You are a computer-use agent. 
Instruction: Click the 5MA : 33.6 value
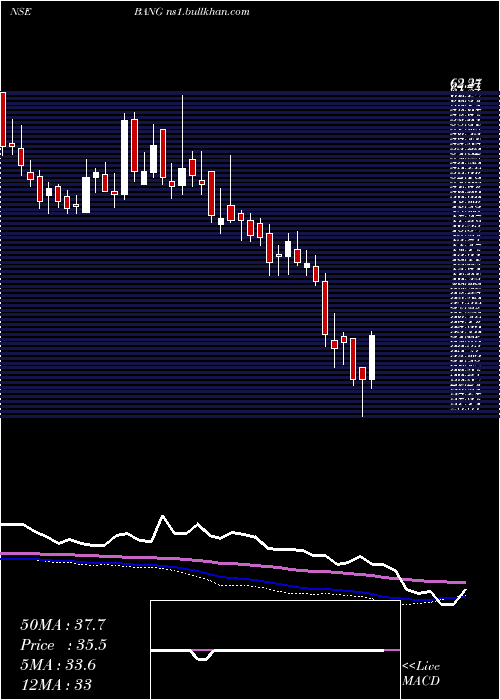click(58, 665)
